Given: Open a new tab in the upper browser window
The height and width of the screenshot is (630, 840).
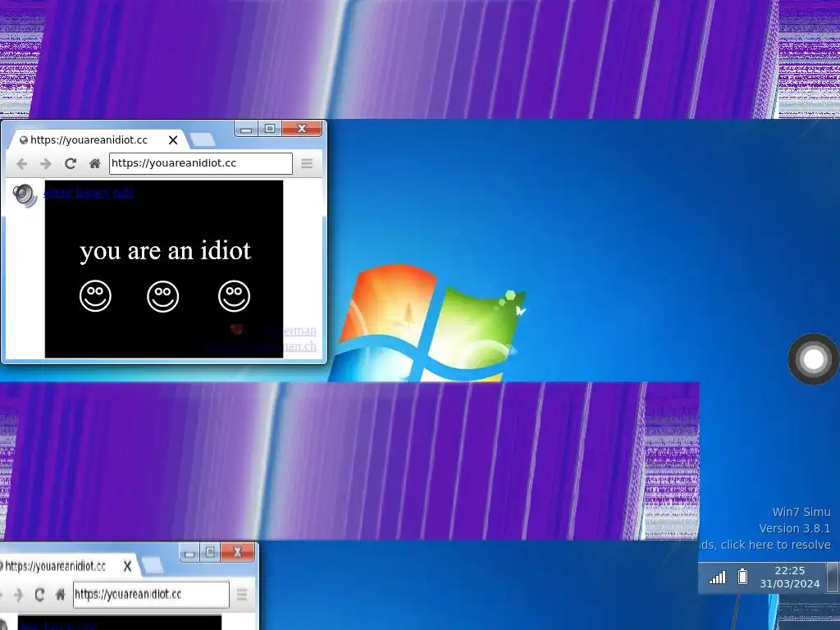Looking at the screenshot, I should point(203,139).
